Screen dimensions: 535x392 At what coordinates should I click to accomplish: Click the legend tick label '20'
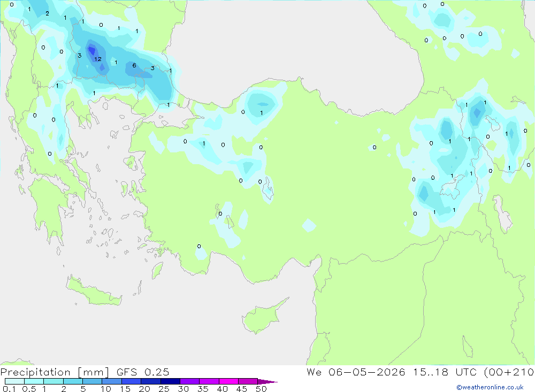(x=144, y=389)
